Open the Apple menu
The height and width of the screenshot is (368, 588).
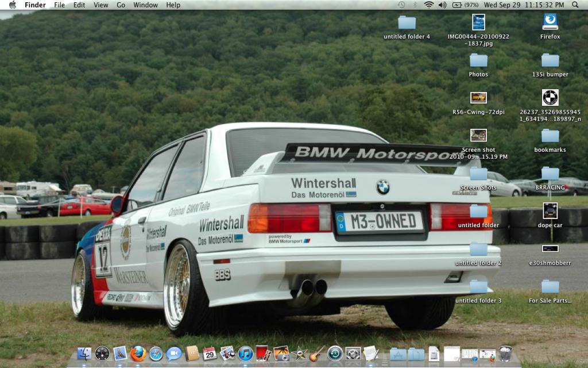13,5
